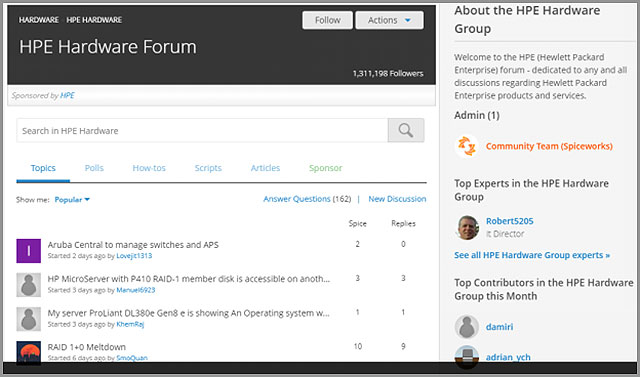Open topic Aruba Central to manage switches
This screenshot has height=377, width=640.
(133, 245)
